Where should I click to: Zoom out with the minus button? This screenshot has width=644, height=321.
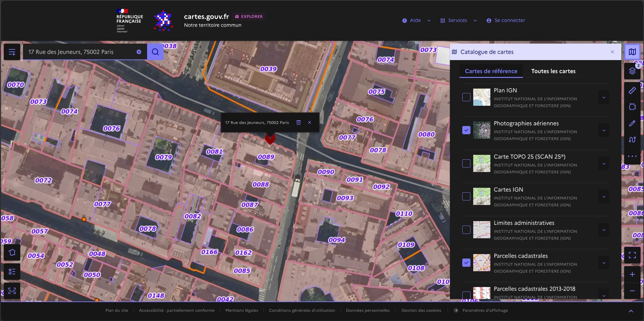click(632, 291)
